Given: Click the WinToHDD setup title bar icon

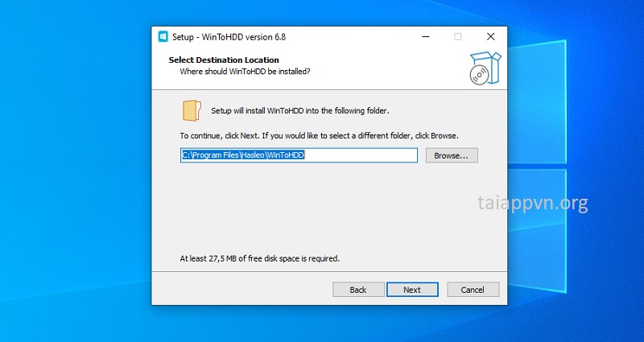Looking at the screenshot, I should [163, 36].
